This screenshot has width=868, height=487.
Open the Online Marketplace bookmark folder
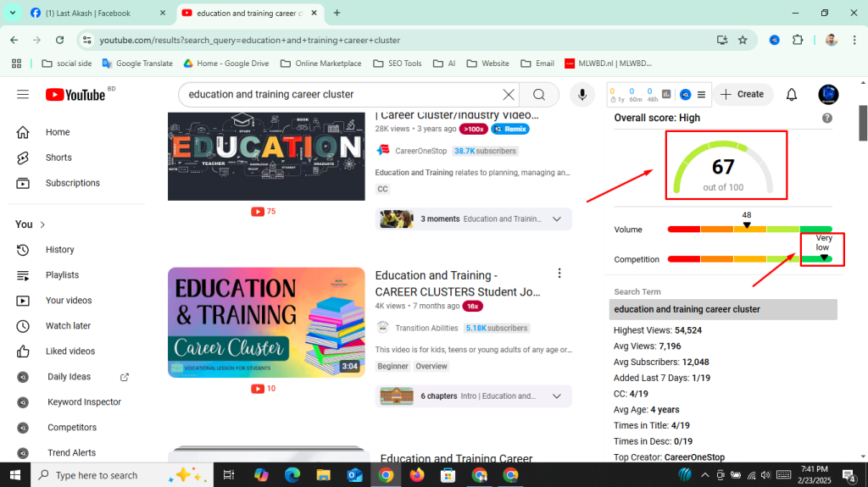tap(321, 64)
